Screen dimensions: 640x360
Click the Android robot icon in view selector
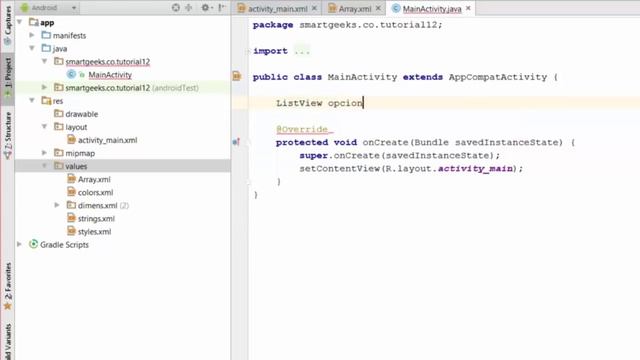(25, 7)
